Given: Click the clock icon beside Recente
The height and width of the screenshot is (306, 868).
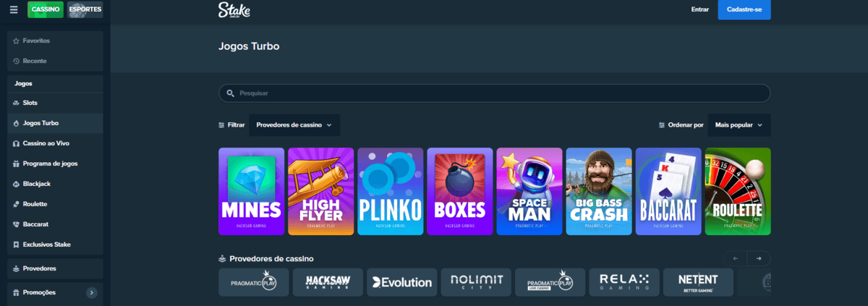Looking at the screenshot, I should click(17, 61).
